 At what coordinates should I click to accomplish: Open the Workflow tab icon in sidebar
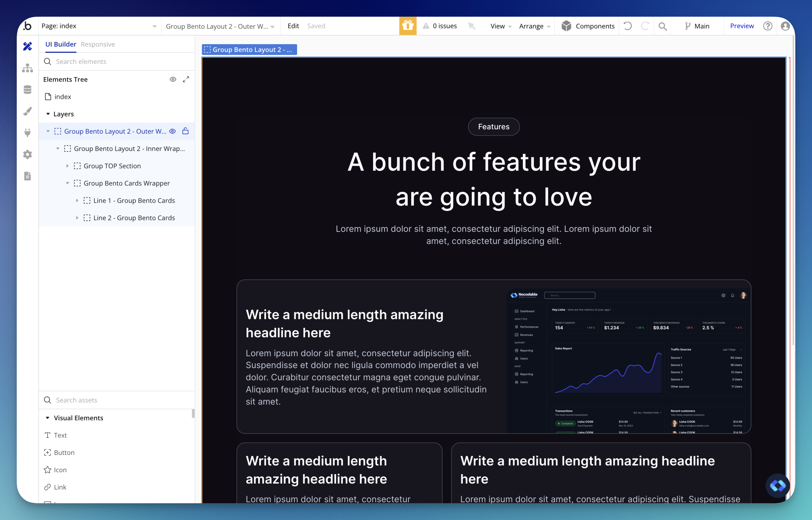(28, 68)
